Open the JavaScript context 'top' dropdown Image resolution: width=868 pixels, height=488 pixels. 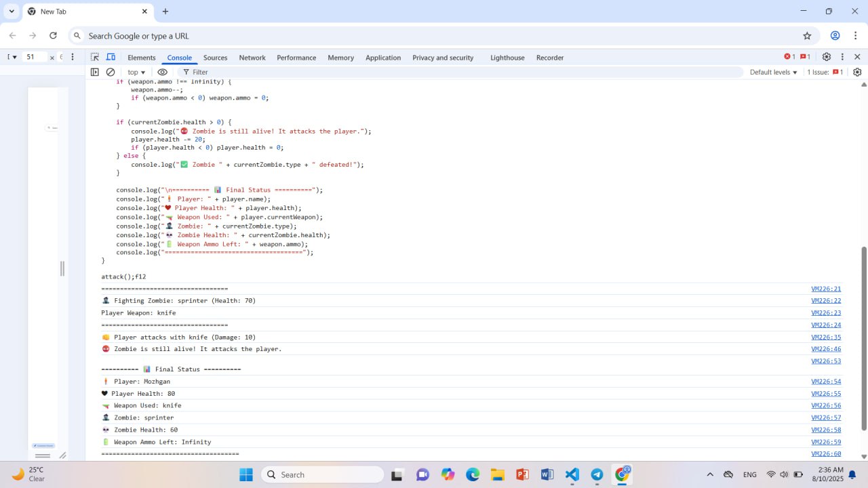[x=136, y=72]
